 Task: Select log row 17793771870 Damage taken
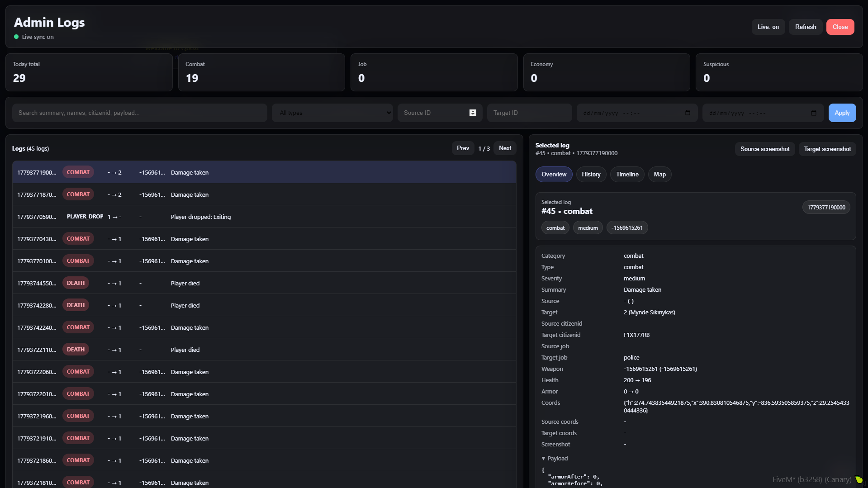coord(264,194)
